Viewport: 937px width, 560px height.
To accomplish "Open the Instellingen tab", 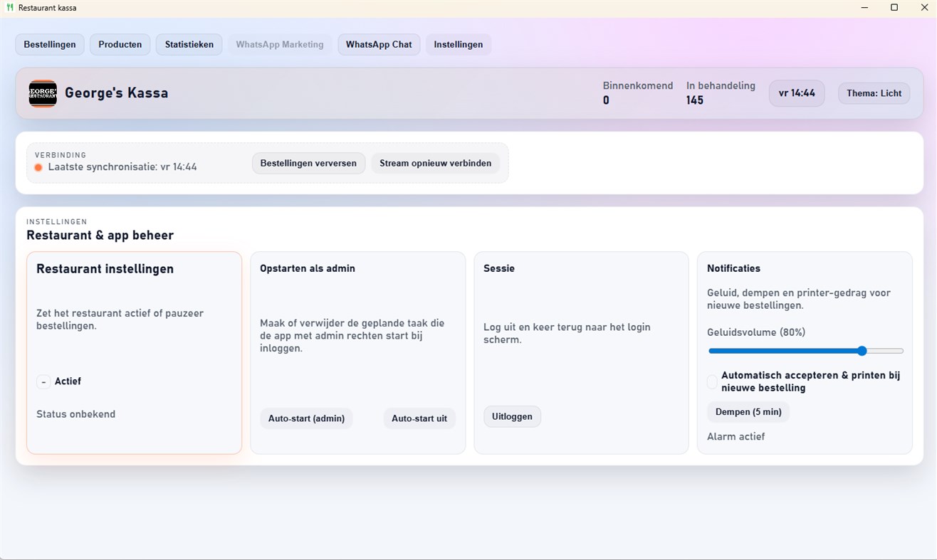I will click(x=459, y=44).
